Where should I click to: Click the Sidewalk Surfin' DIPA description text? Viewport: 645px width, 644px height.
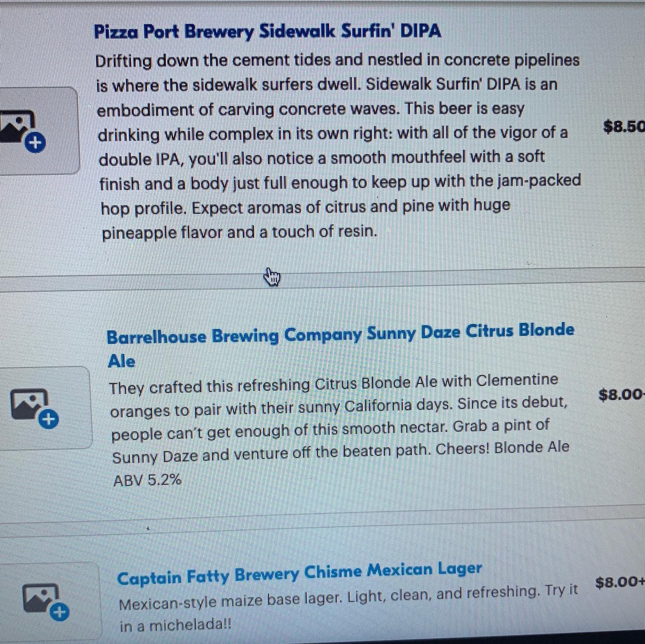pyautogui.click(x=338, y=146)
